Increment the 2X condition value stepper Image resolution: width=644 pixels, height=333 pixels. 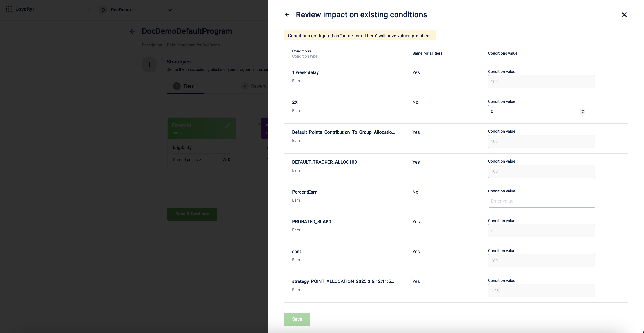click(583, 110)
